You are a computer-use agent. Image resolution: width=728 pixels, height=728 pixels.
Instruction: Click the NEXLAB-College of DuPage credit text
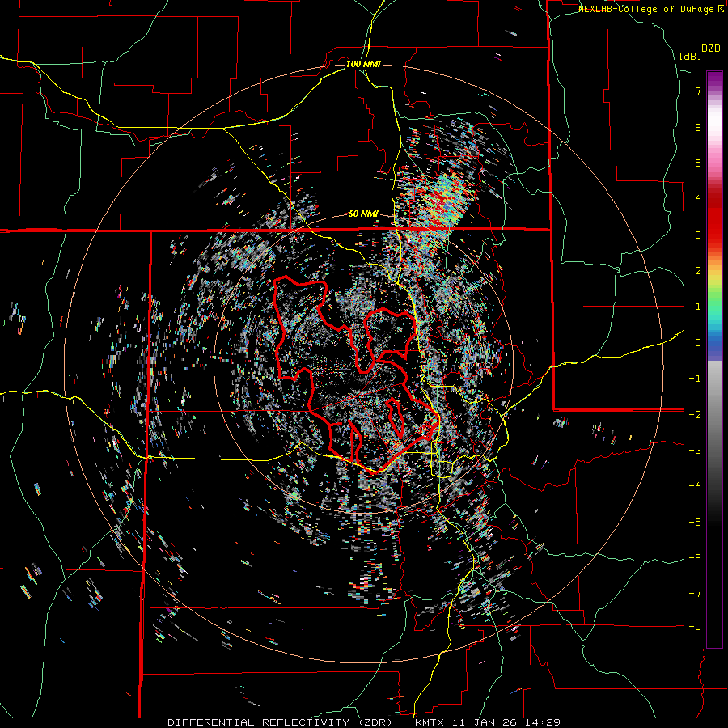(x=650, y=9)
